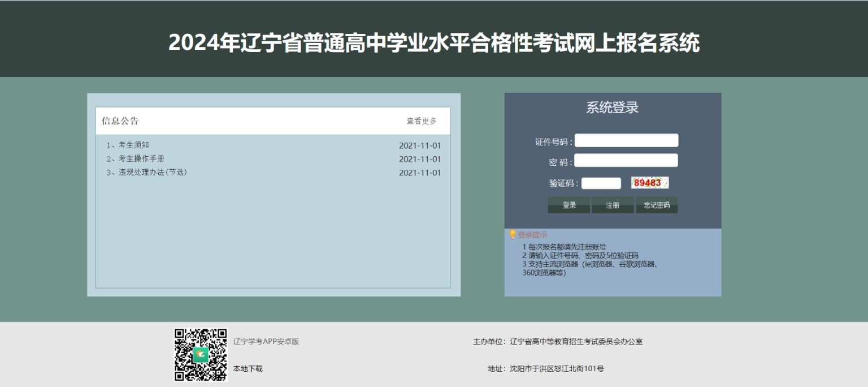The width and height of the screenshot is (868, 387).
Task: Click the date beside 违规处理办法(节选)
Action: tap(420, 173)
